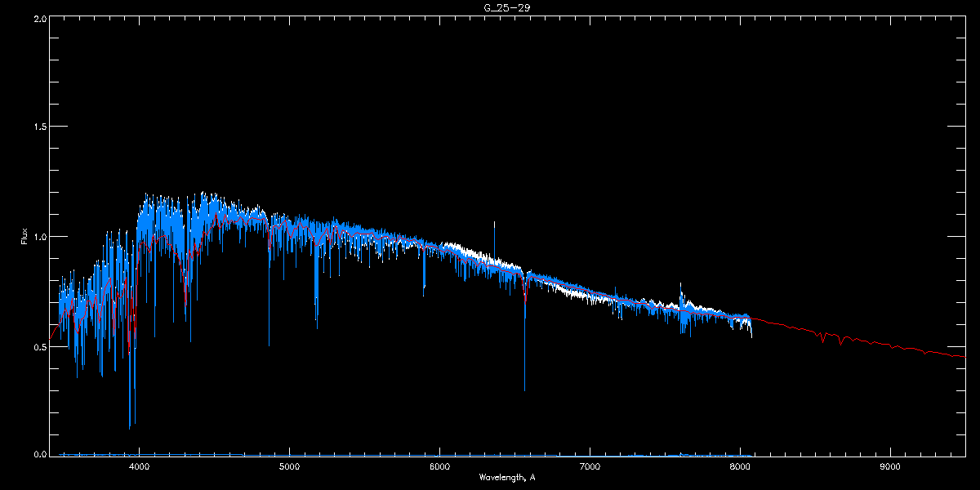Click the 5000 wavelength tick label

[x=290, y=466]
